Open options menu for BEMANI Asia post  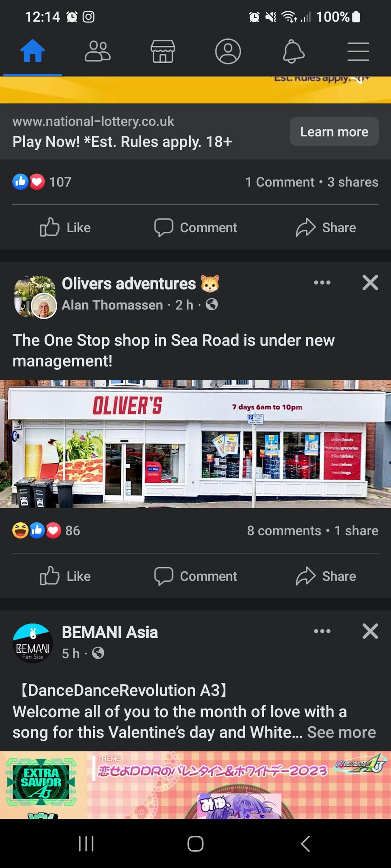pyautogui.click(x=322, y=632)
